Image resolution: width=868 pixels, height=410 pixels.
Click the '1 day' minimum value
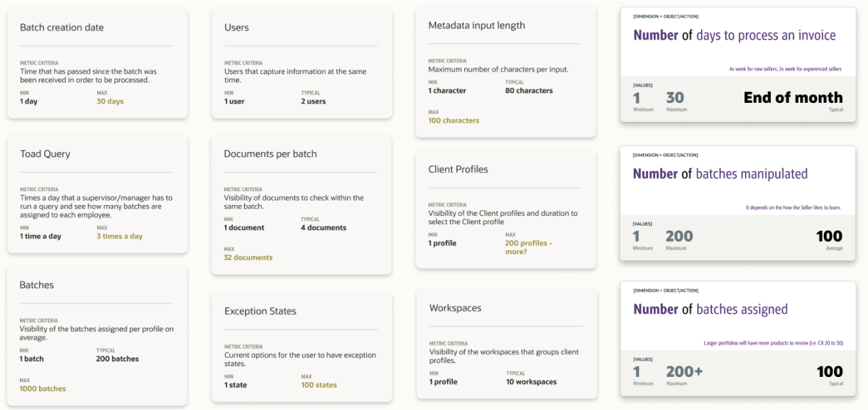point(29,102)
